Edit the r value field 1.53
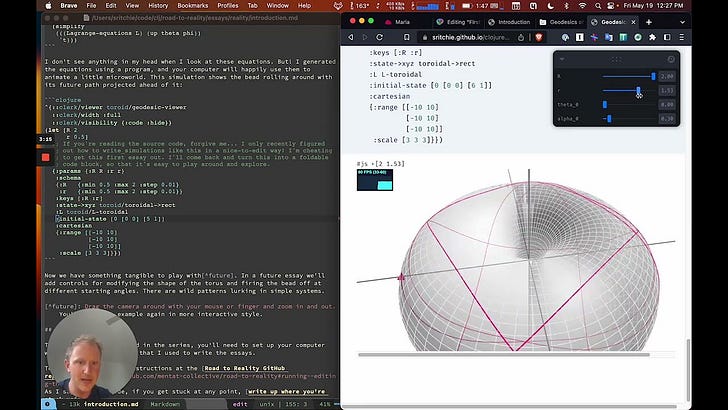728x410 pixels. pos(667,91)
